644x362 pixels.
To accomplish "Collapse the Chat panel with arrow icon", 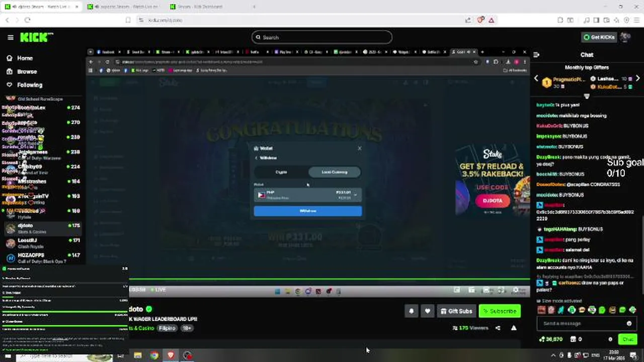I will pyautogui.click(x=536, y=55).
